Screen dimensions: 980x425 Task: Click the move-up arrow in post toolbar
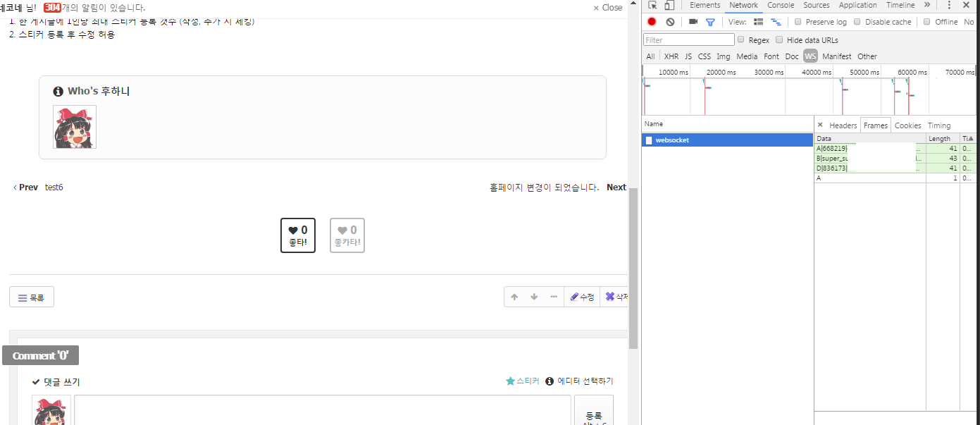(x=514, y=297)
